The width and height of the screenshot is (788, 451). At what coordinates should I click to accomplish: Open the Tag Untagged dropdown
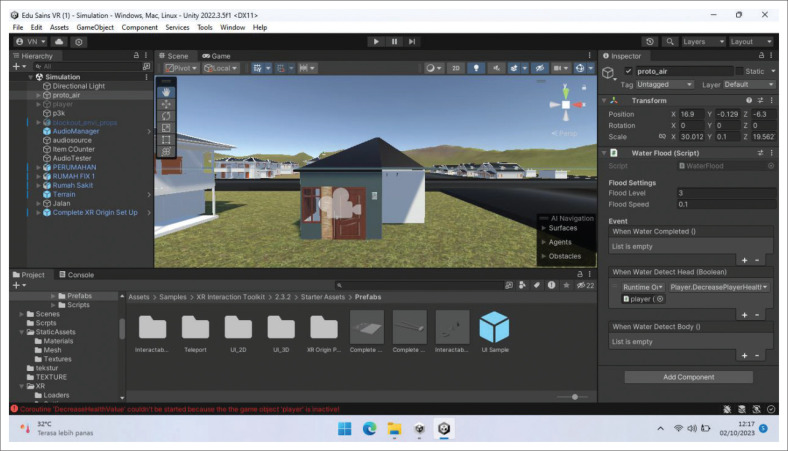click(x=665, y=85)
